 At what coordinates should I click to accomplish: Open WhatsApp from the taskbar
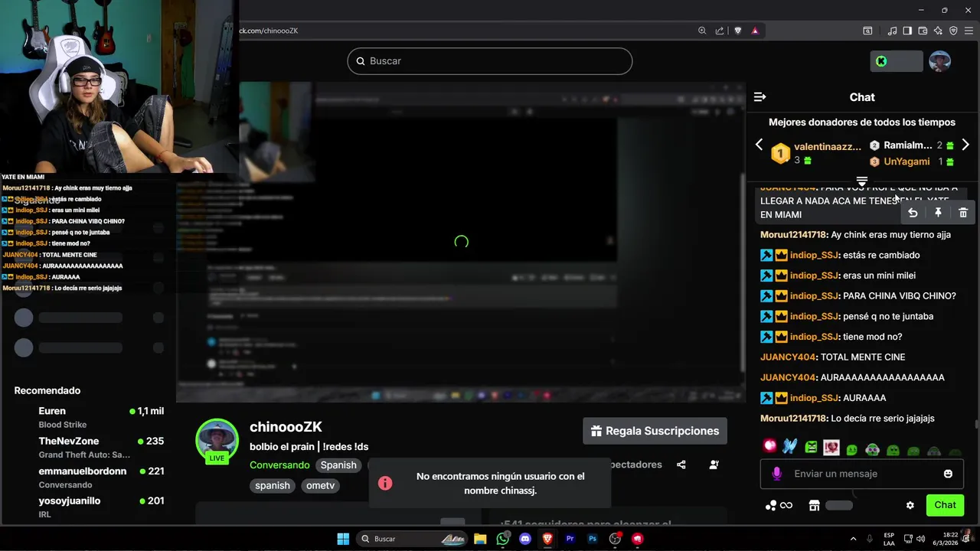502,539
